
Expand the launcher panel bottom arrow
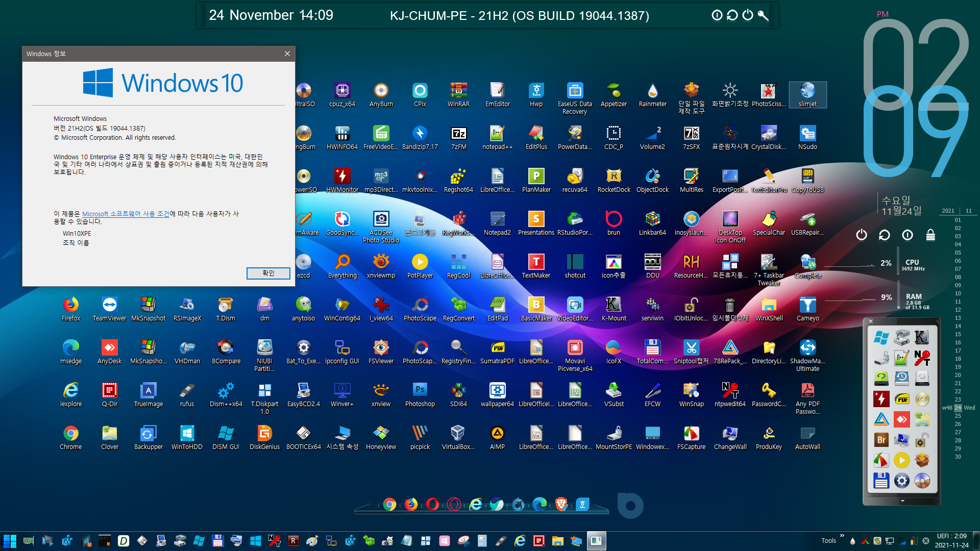(x=902, y=501)
